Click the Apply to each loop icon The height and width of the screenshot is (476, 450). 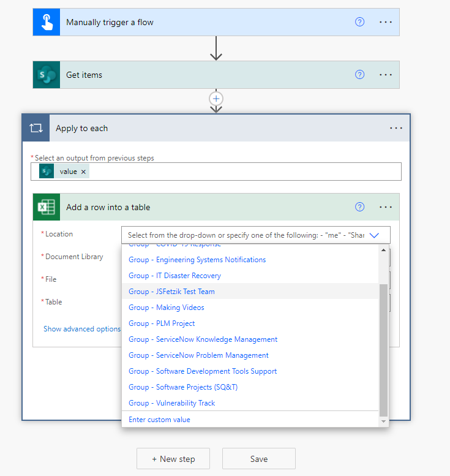36,128
